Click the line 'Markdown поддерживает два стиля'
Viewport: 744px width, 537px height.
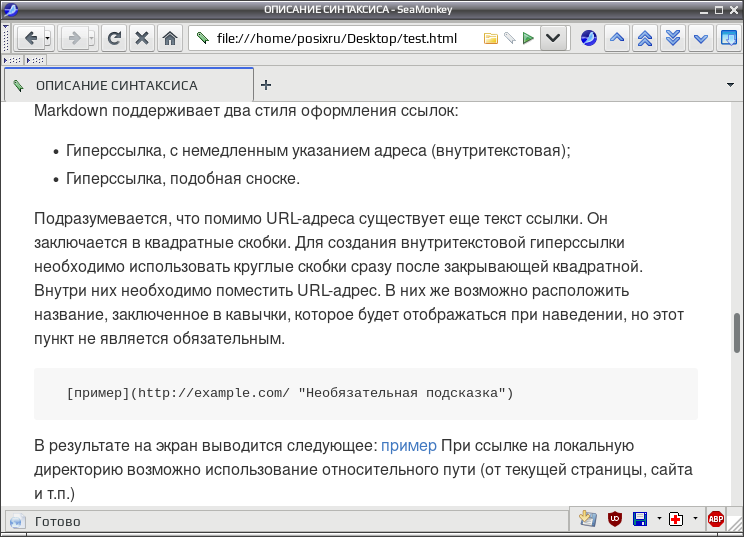(246, 111)
